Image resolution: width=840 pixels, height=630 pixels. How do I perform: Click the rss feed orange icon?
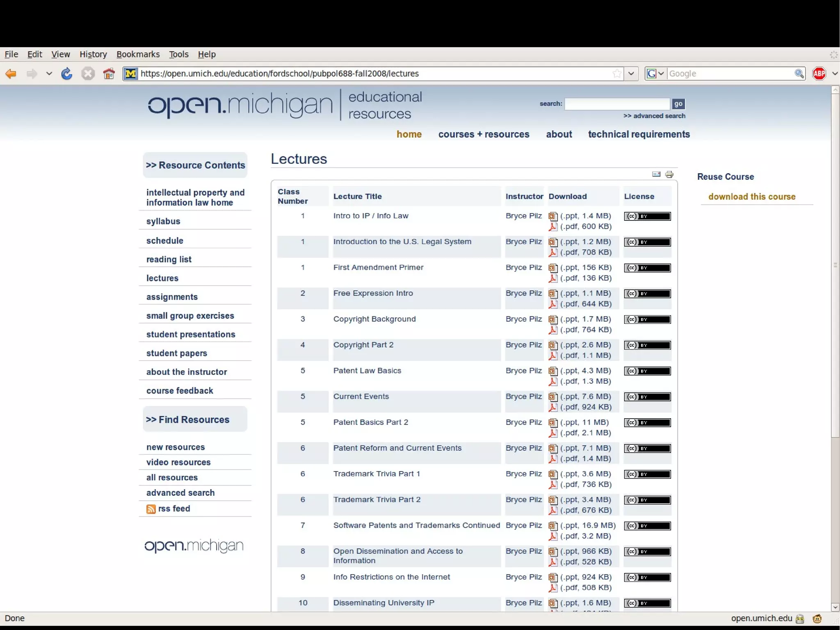tap(151, 509)
